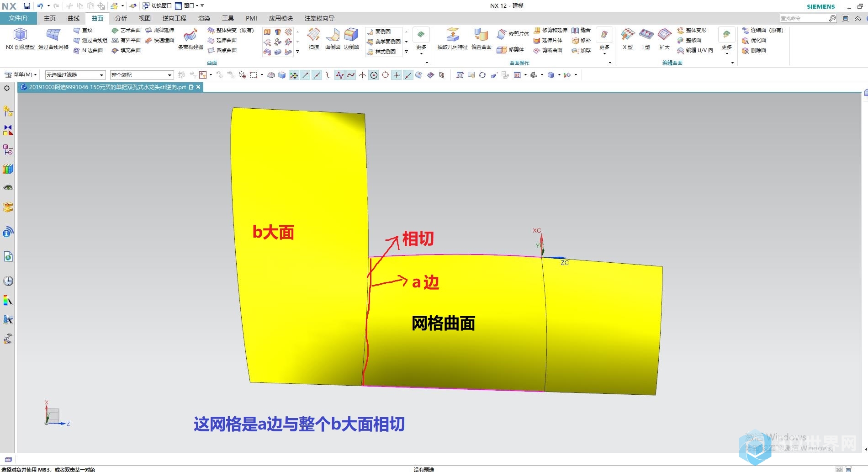
Task: Expand the undo history dropdown arrow
Action: click(48, 6)
